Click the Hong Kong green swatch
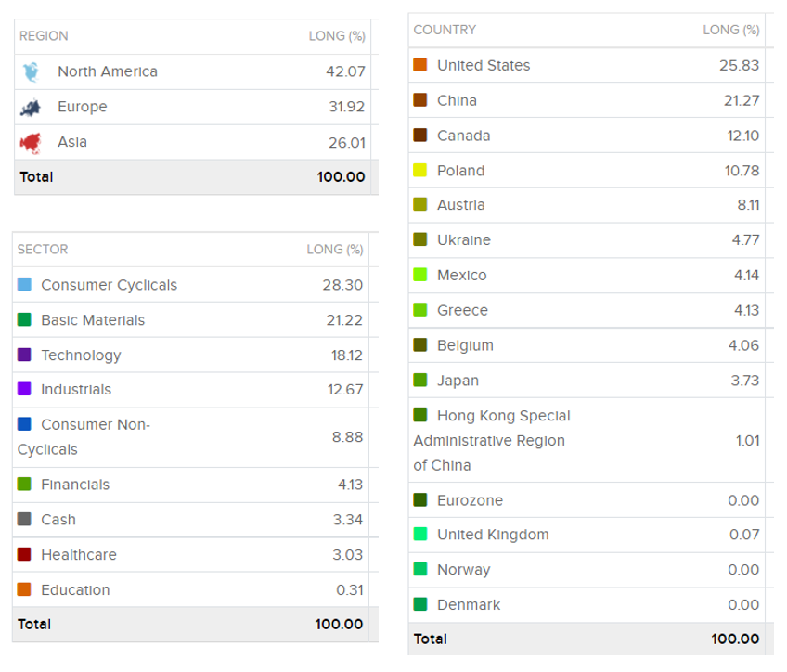 [x=420, y=415]
